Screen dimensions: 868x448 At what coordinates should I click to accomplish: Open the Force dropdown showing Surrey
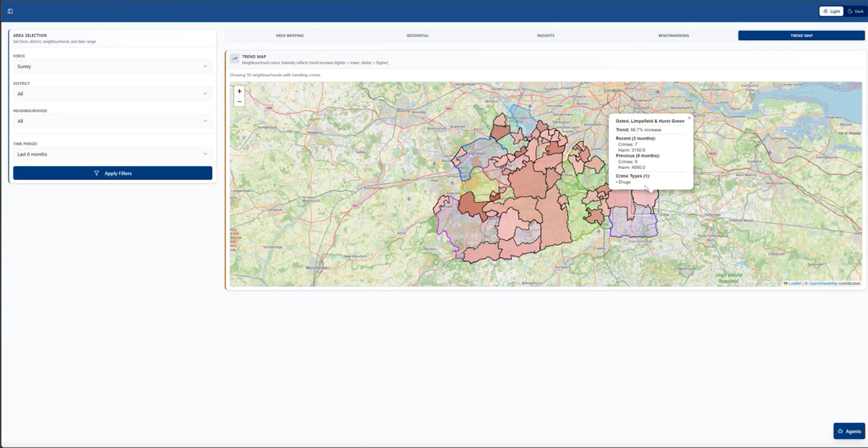pos(113,67)
